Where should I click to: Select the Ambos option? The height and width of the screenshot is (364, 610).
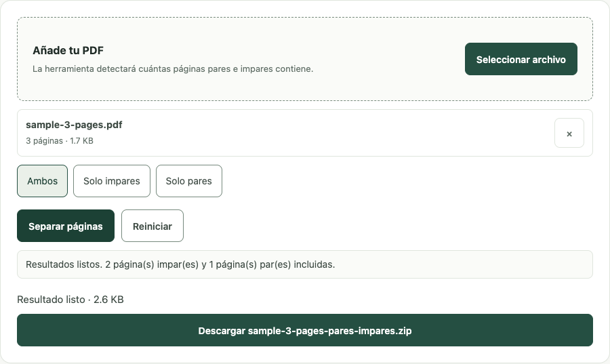43,181
